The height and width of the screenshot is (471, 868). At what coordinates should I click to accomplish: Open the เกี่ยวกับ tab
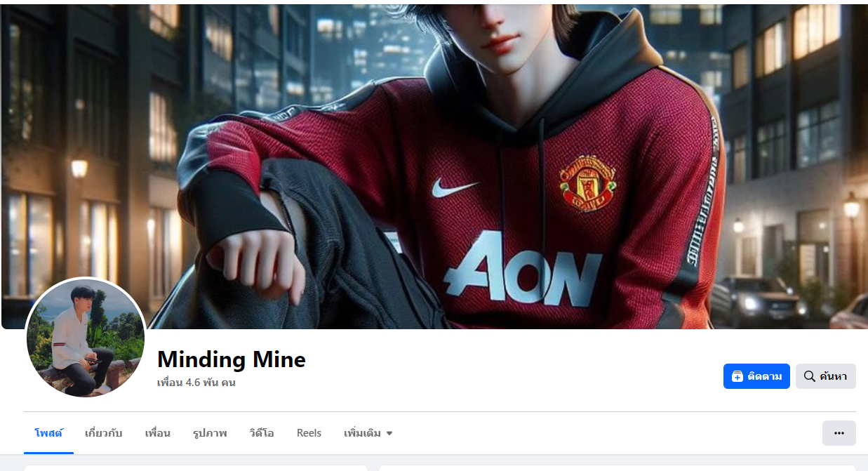(x=104, y=433)
